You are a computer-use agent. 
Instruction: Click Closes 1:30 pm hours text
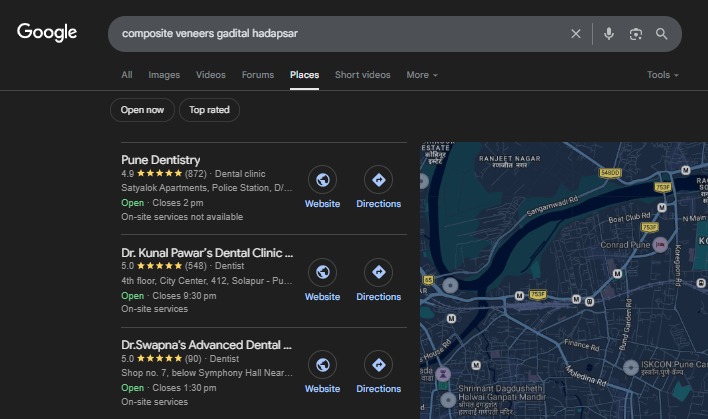point(184,388)
